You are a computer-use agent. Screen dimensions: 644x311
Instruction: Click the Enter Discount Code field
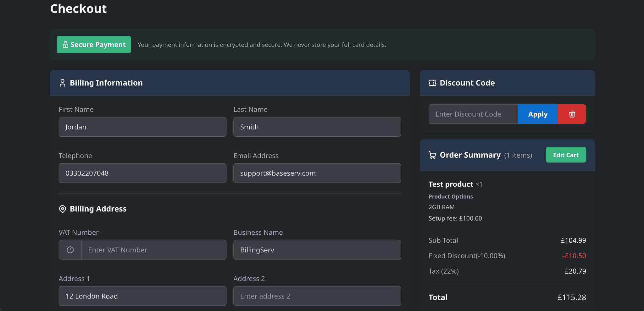tap(473, 114)
